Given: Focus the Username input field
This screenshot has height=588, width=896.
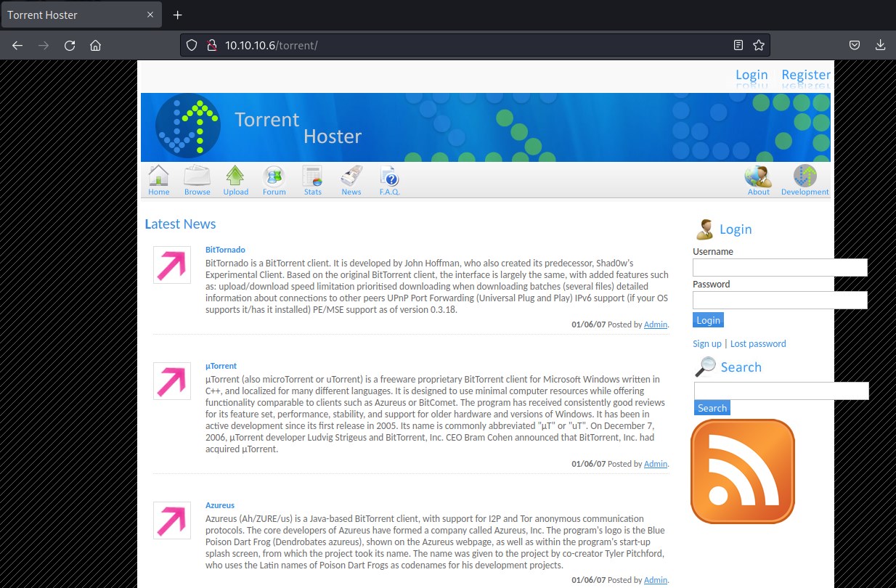Looking at the screenshot, I should 779,268.
